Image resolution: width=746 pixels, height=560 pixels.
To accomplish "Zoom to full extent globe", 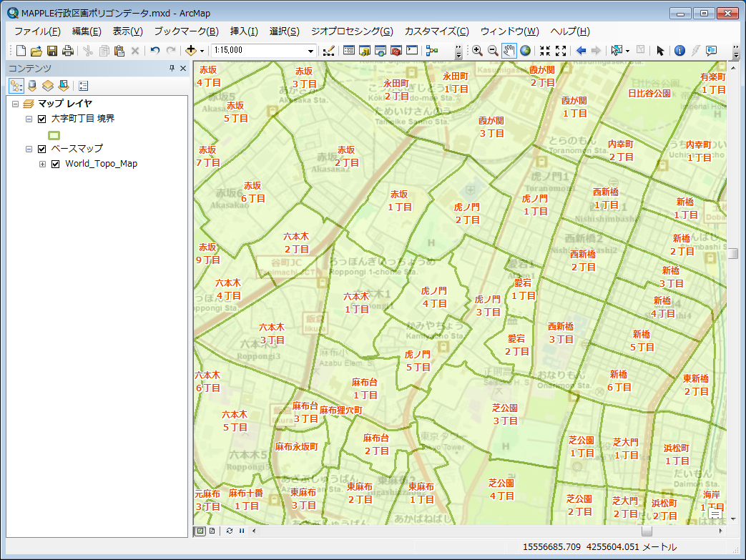I will (x=525, y=51).
